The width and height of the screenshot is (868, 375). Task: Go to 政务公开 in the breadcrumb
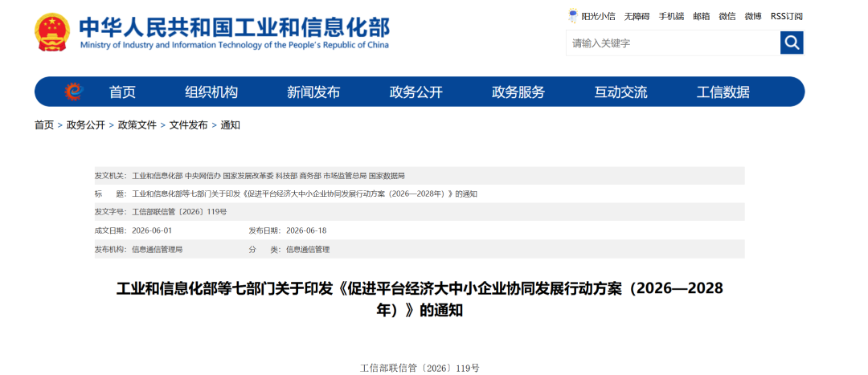click(86, 125)
